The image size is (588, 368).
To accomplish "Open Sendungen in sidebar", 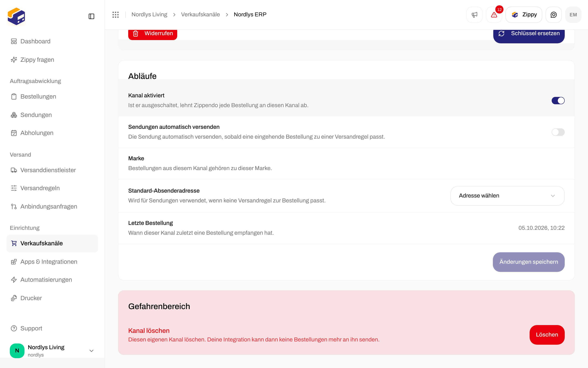I will pos(52,115).
